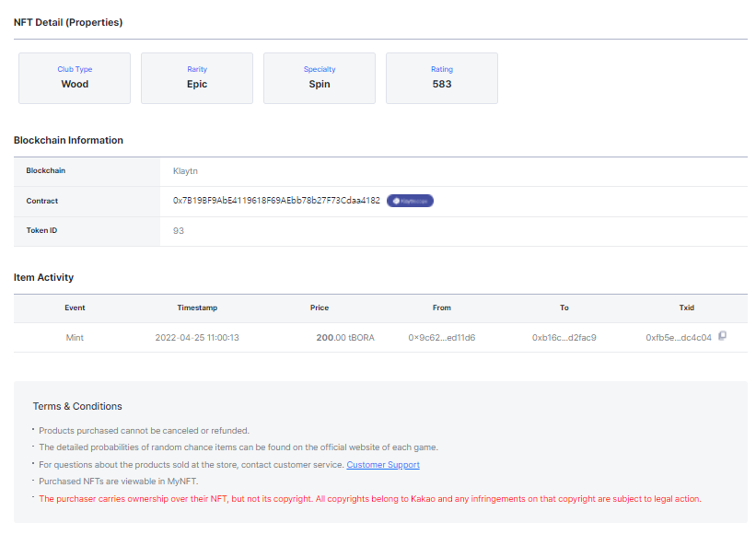Click the Token ID value 93
756x534 pixels.
tap(179, 231)
